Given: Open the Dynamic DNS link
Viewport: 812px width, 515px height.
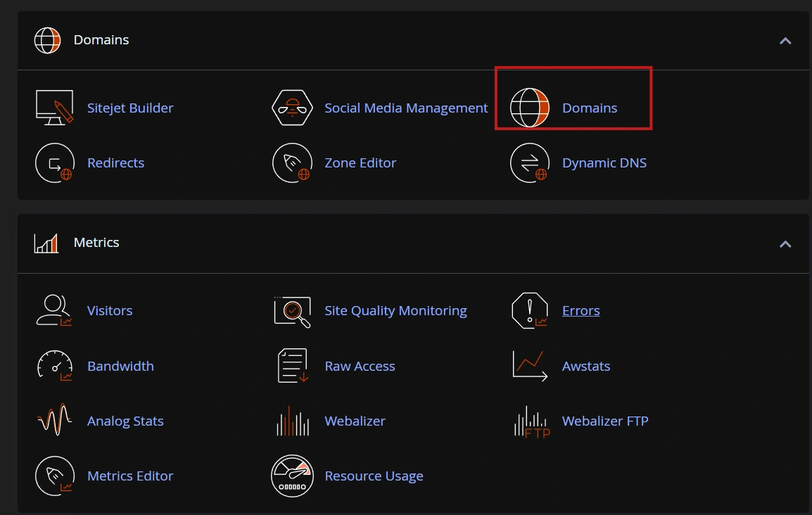Looking at the screenshot, I should click(604, 163).
